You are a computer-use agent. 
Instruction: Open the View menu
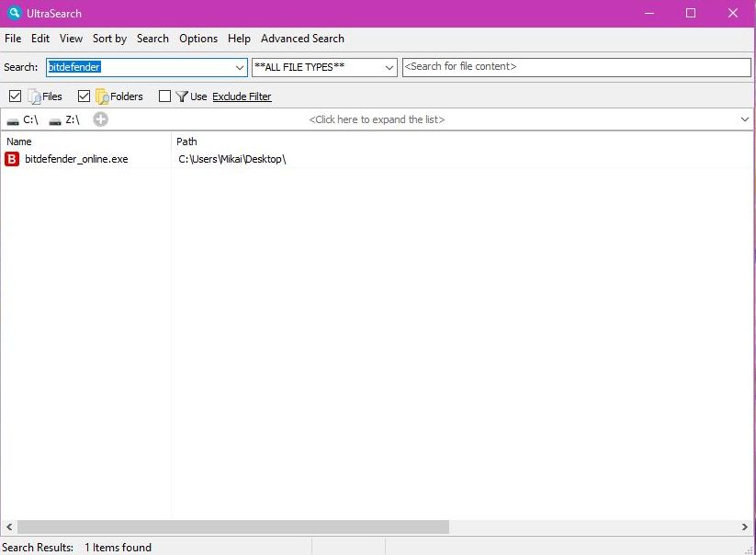[x=71, y=39]
